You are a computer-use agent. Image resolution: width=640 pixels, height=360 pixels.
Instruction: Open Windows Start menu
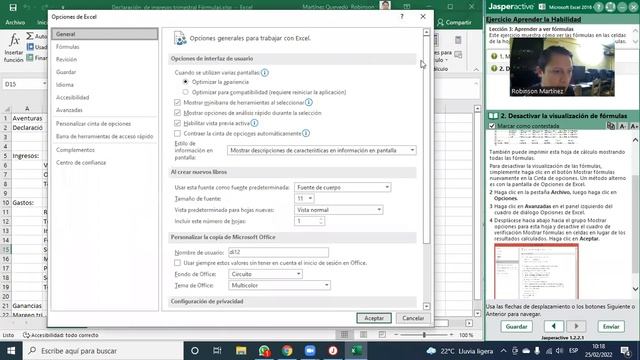point(11,351)
